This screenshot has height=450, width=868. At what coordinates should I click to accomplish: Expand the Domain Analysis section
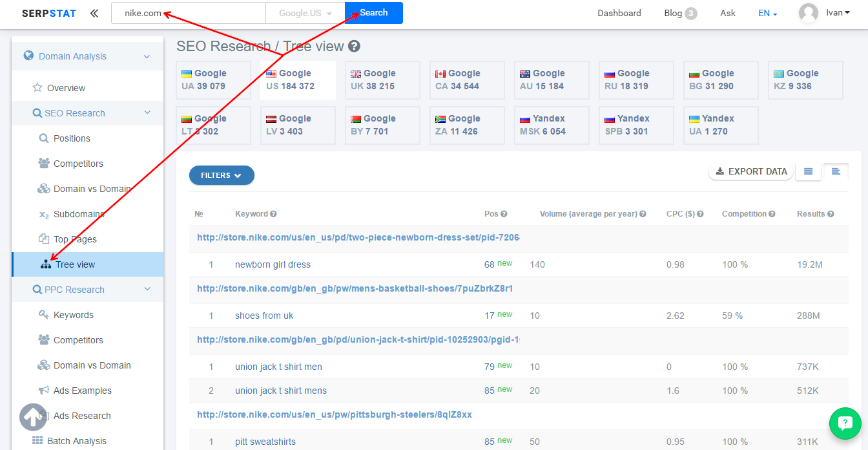[87, 56]
